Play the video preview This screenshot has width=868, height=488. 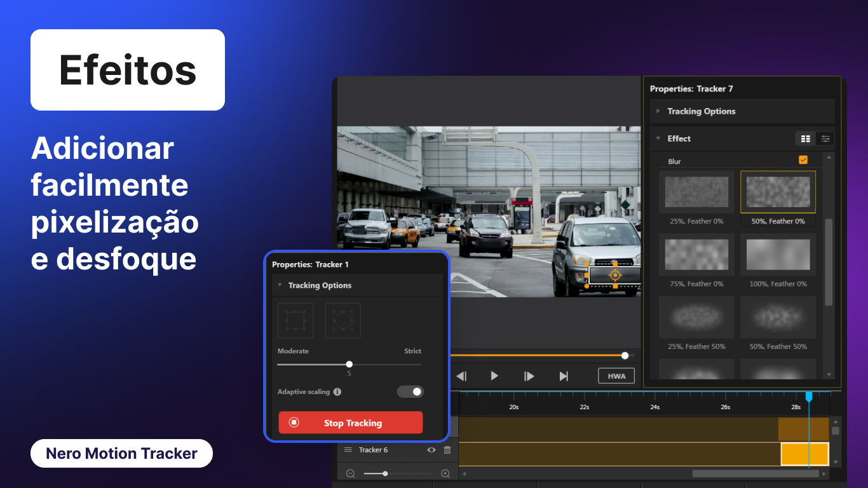click(494, 376)
